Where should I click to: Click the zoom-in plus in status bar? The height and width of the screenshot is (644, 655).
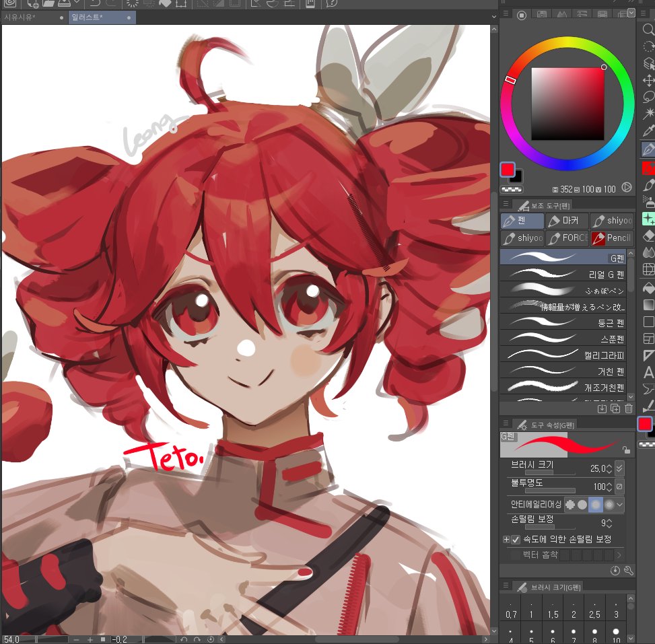point(90,639)
